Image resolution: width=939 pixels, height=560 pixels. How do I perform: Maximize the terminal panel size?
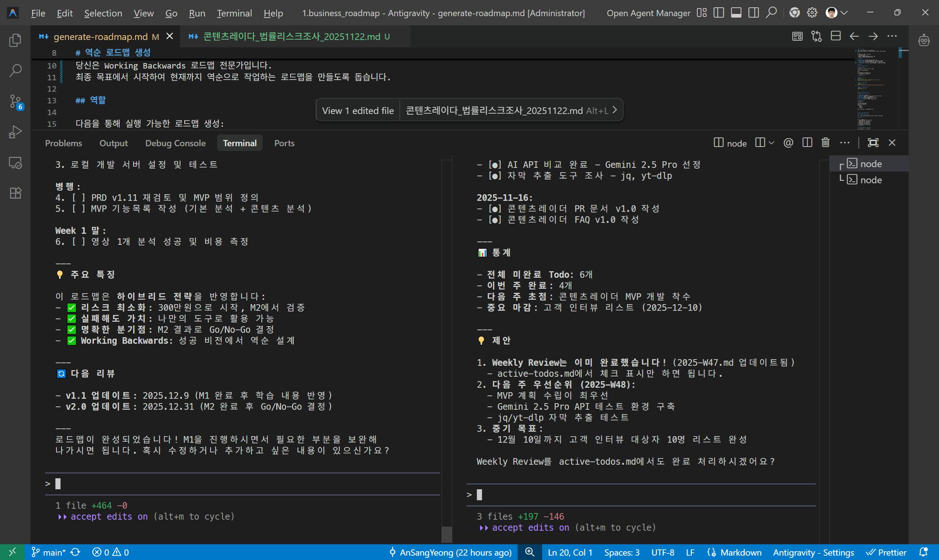pyautogui.click(x=873, y=143)
